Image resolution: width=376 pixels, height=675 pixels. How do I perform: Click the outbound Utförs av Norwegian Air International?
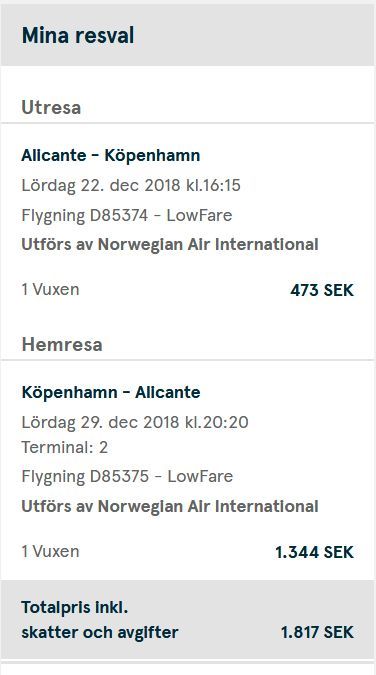(170, 244)
